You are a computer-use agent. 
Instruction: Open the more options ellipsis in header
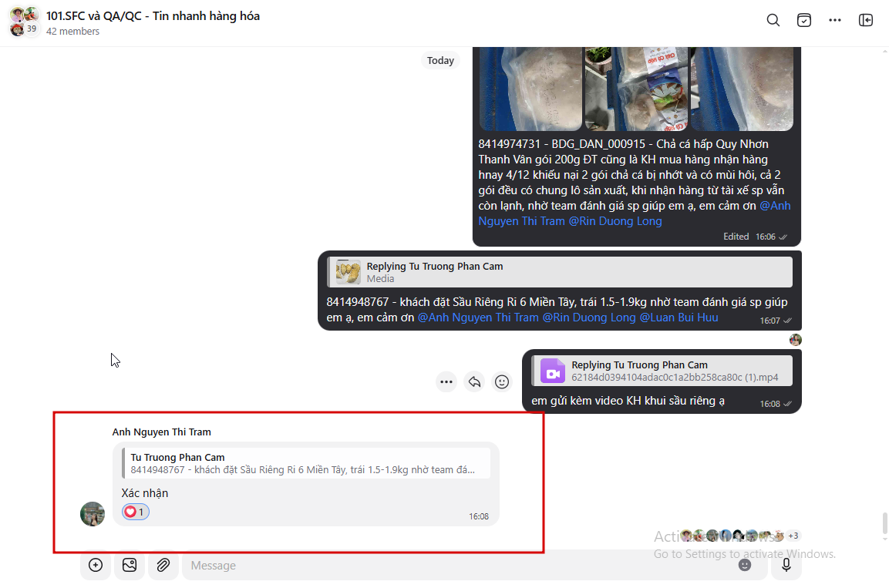click(x=834, y=20)
